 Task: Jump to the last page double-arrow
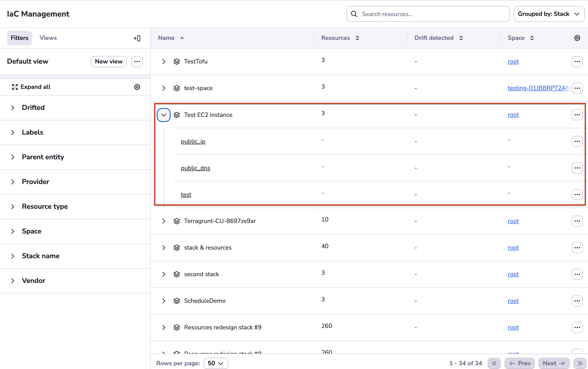coord(580,363)
